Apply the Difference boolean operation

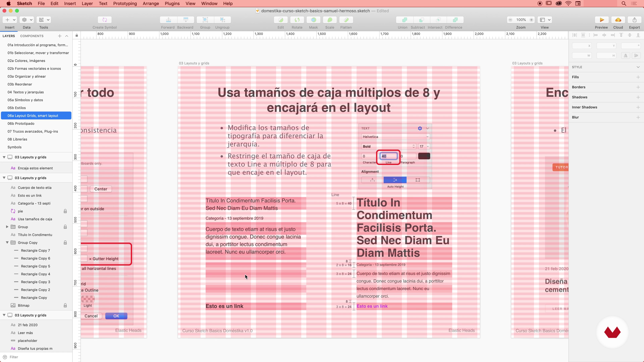(455, 20)
